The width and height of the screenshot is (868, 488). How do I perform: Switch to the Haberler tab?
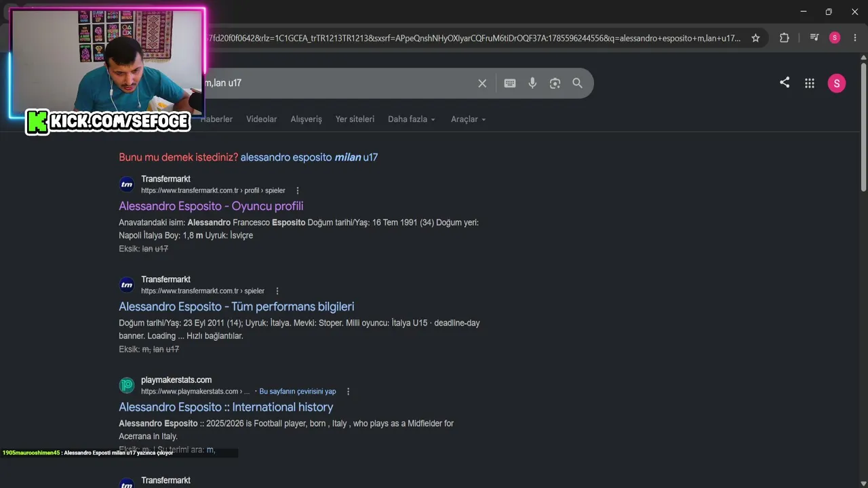218,119
